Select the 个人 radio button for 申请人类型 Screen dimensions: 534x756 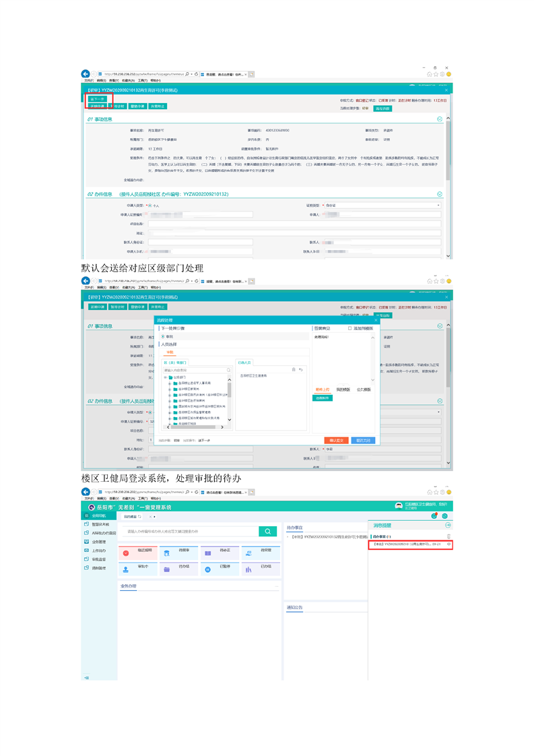(149, 205)
